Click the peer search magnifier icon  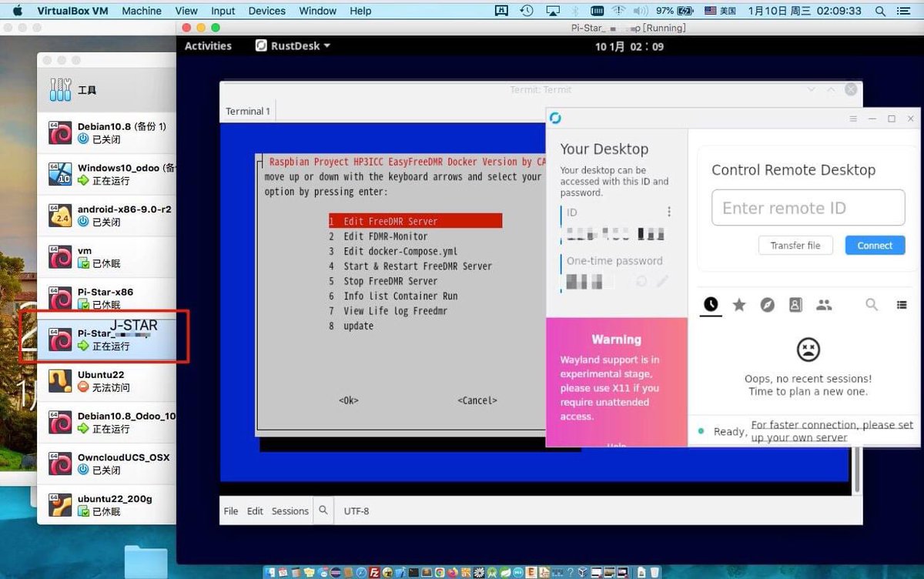coord(871,304)
